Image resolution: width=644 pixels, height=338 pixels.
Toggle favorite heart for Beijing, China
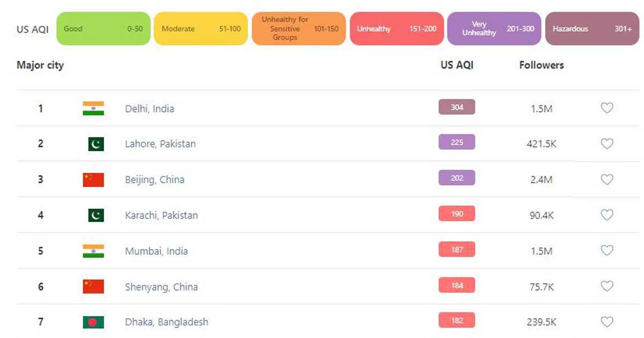(606, 179)
